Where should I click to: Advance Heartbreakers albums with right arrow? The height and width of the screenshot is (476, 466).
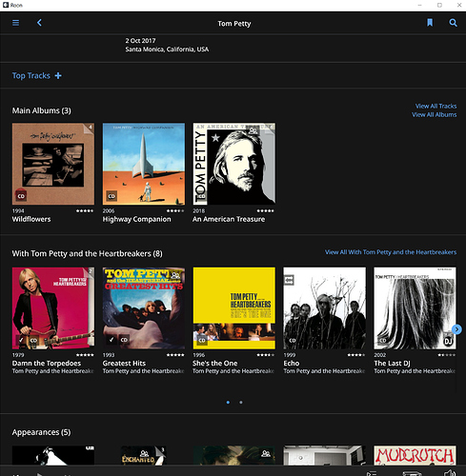point(456,329)
